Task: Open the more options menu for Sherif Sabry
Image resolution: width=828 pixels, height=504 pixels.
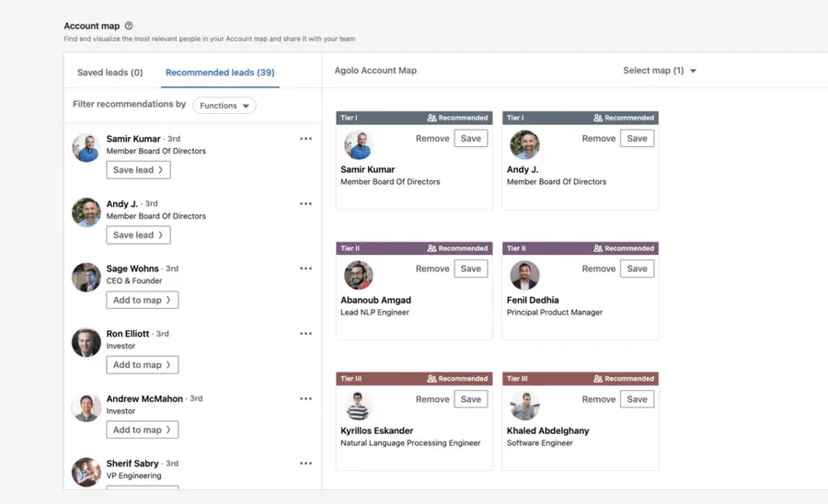Action: click(x=305, y=464)
